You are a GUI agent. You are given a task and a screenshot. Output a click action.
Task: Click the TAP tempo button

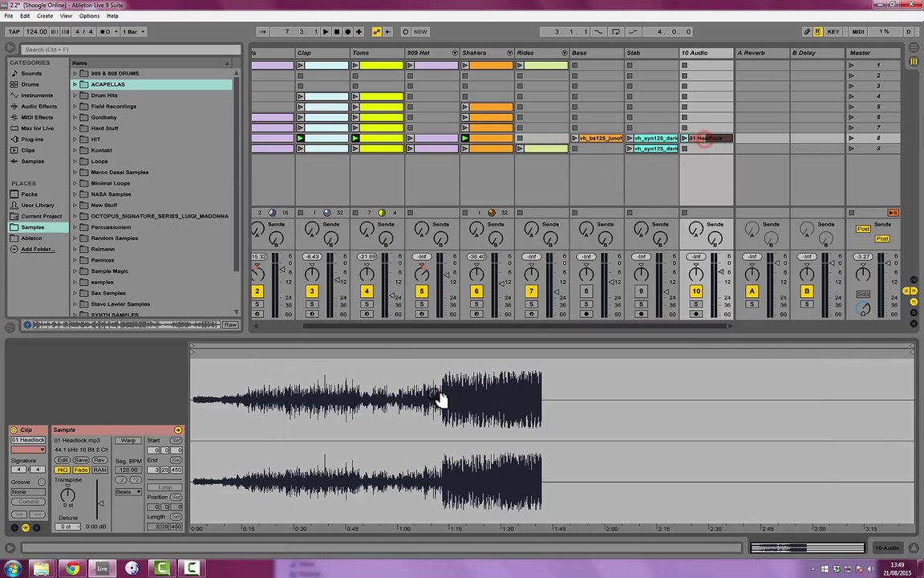(14, 32)
